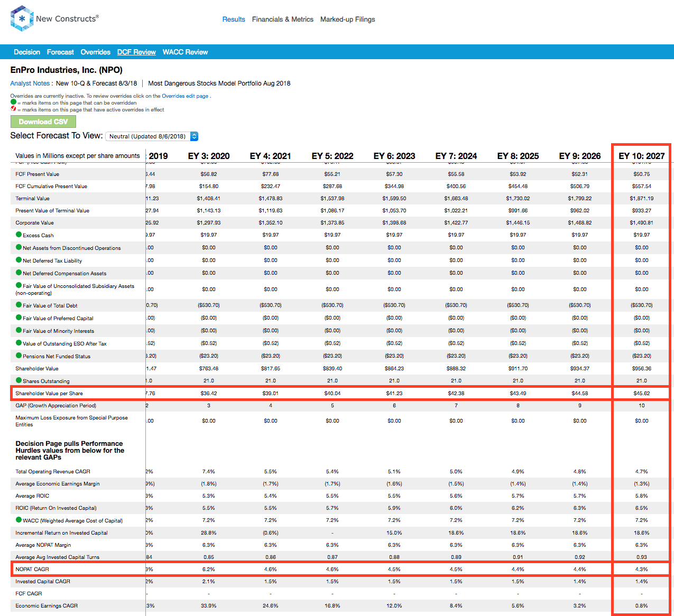Screen dimensions: 674x616
Task: Click green dot beside Pensions Net Funded Status
Action: click(19, 356)
